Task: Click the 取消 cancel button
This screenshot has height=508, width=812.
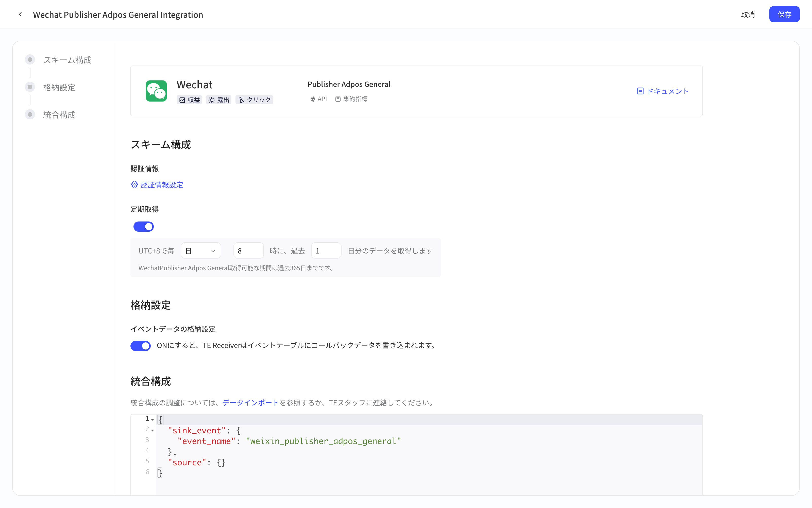Action: tap(748, 14)
